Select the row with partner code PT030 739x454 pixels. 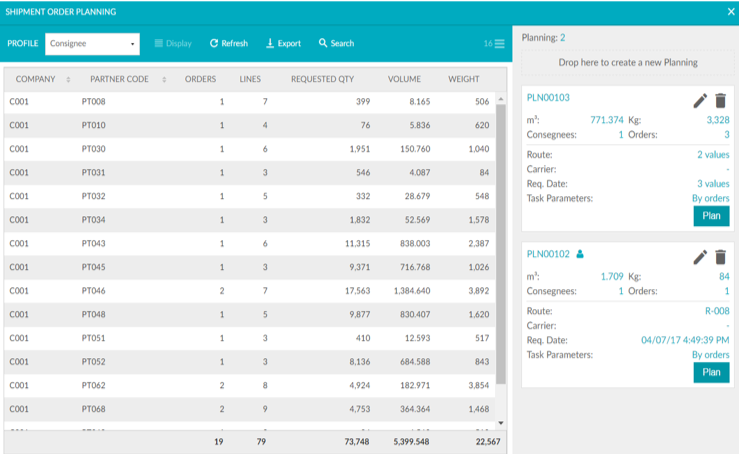[x=250, y=149]
